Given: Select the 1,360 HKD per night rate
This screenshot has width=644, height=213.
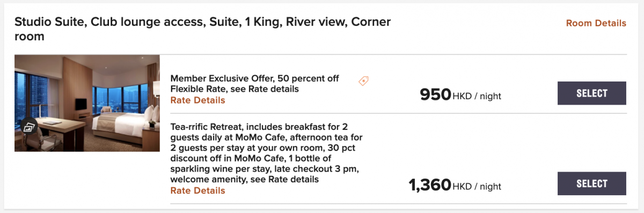Looking at the screenshot, I should click(592, 183).
